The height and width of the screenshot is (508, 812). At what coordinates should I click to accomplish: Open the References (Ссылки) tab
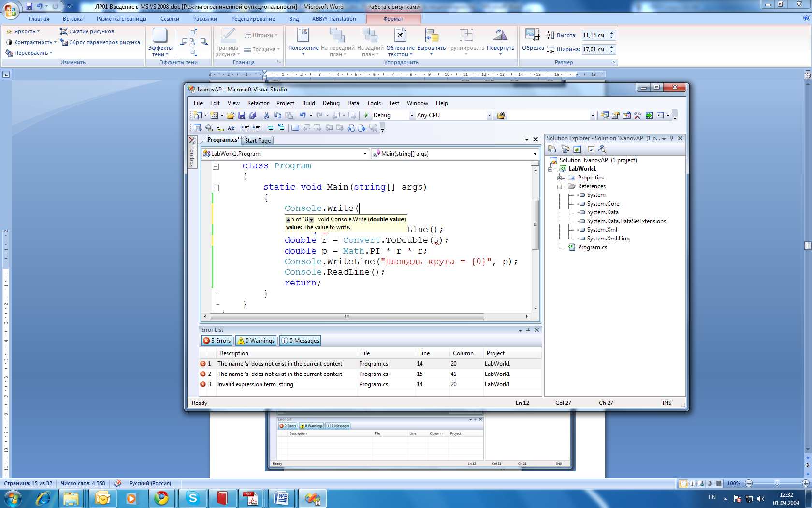pos(170,19)
